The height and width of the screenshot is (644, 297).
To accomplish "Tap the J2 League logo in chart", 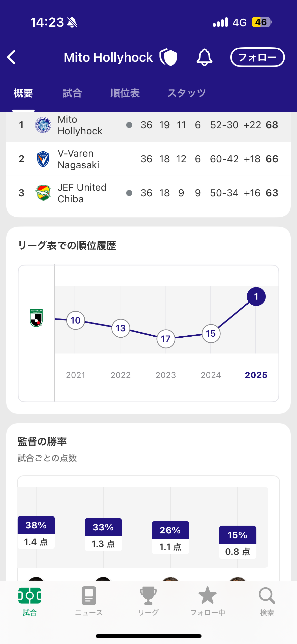I will [x=36, y=318].
